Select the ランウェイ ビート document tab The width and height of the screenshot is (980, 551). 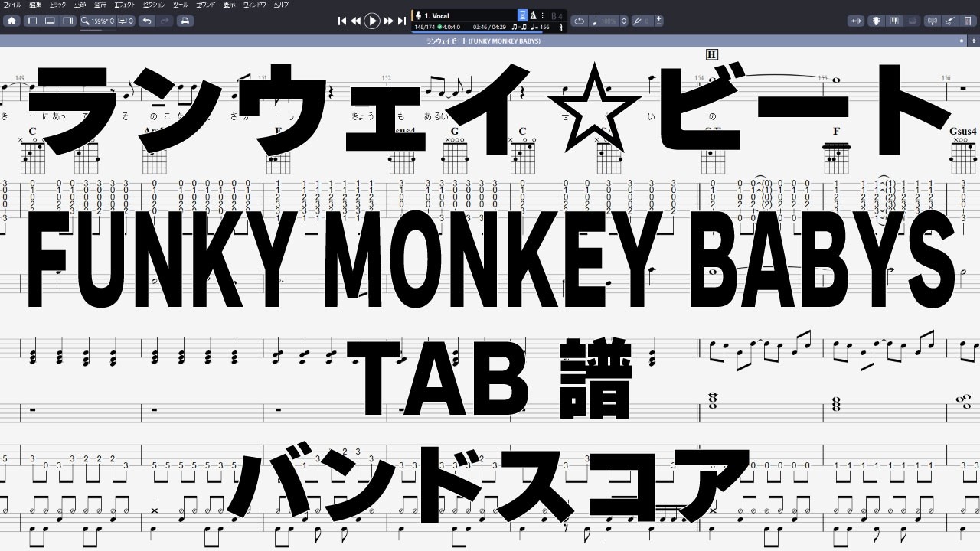tap(483, 41)
